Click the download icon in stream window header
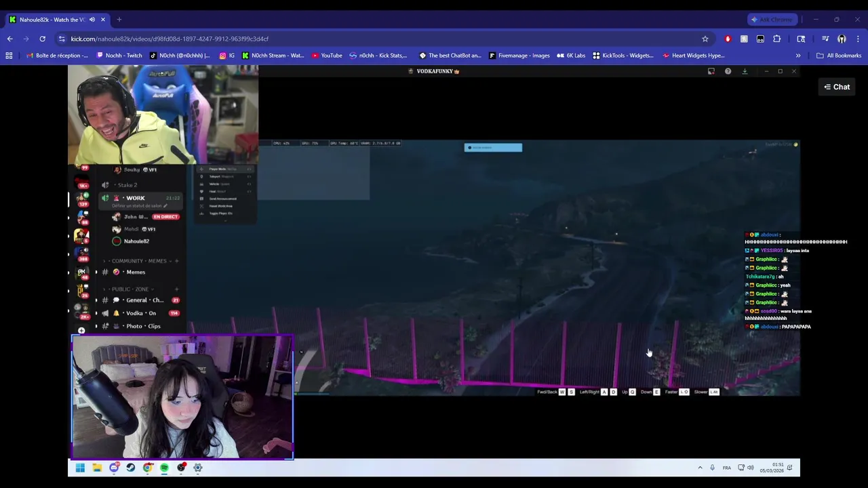 (745, 71)
